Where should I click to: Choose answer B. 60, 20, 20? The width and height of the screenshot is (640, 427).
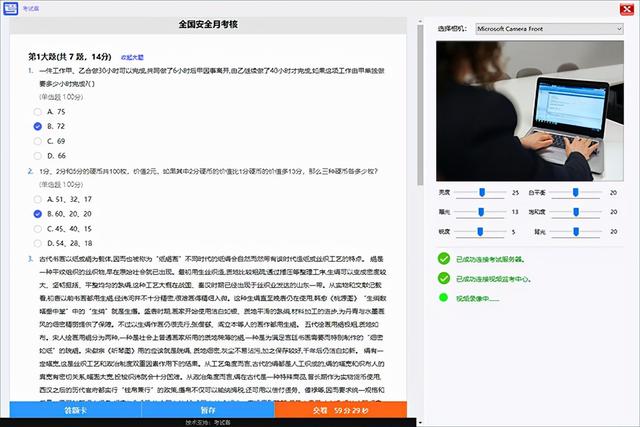coord(38,214)
